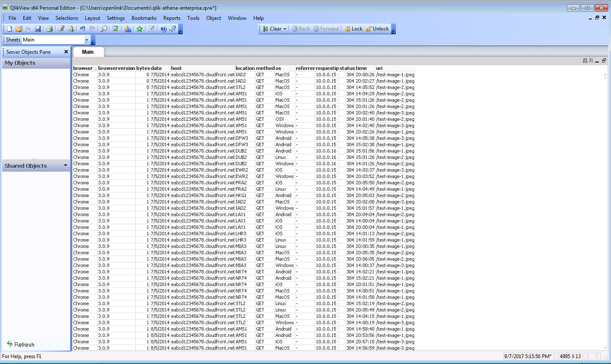Add a bookmark with the green star icon

point(139,29)
